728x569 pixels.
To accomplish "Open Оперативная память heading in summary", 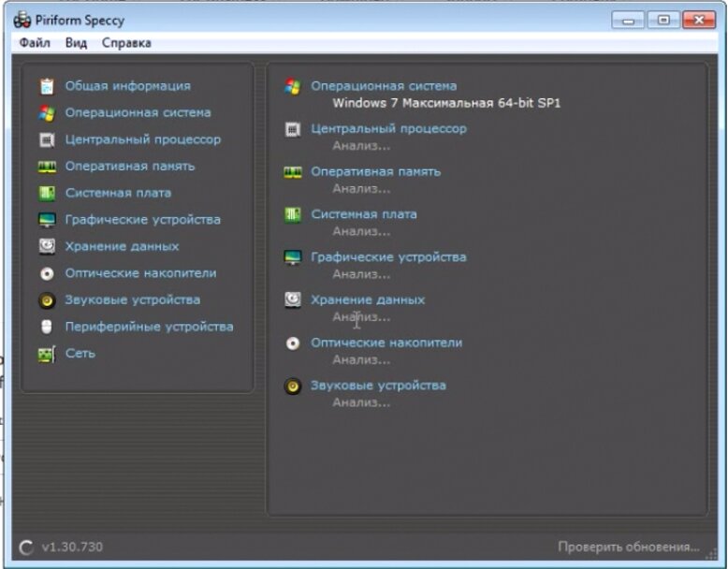I will coord(375,171).
